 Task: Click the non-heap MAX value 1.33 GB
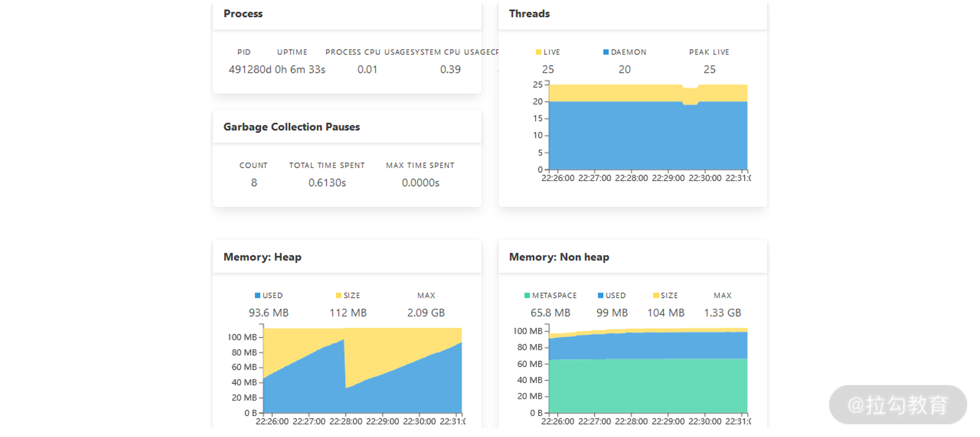pyautogui.click(x=722, y=313)
